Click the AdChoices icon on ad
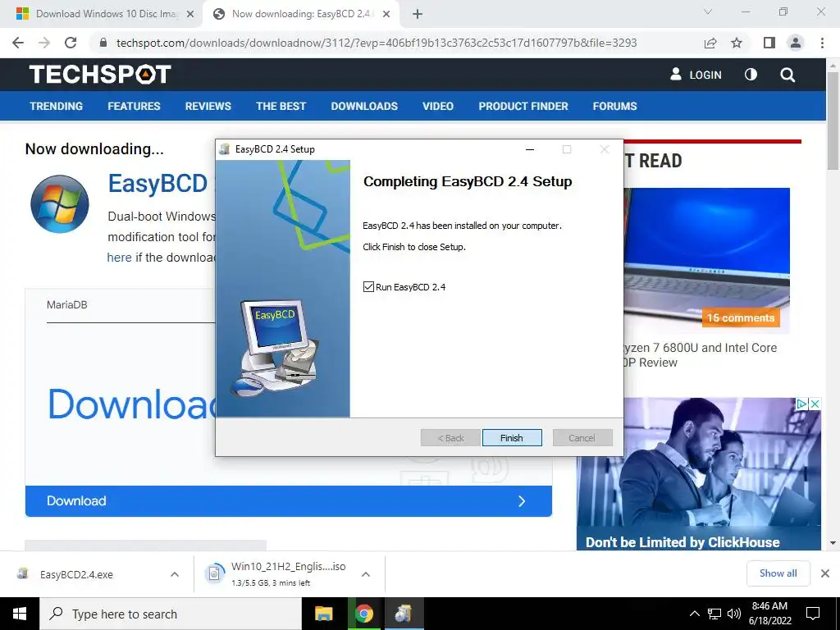The image size is (840, 630). (801, 404)
